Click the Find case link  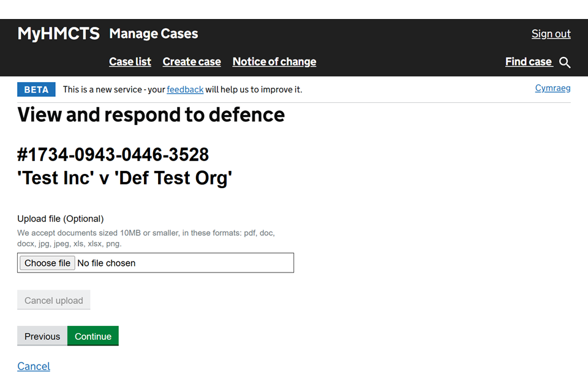529,62
